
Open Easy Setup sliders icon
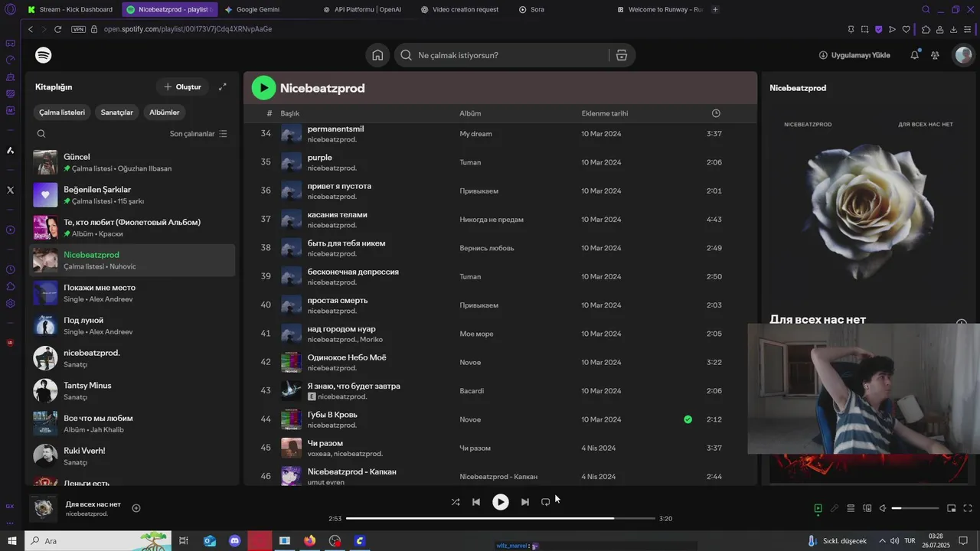[968, 29]
